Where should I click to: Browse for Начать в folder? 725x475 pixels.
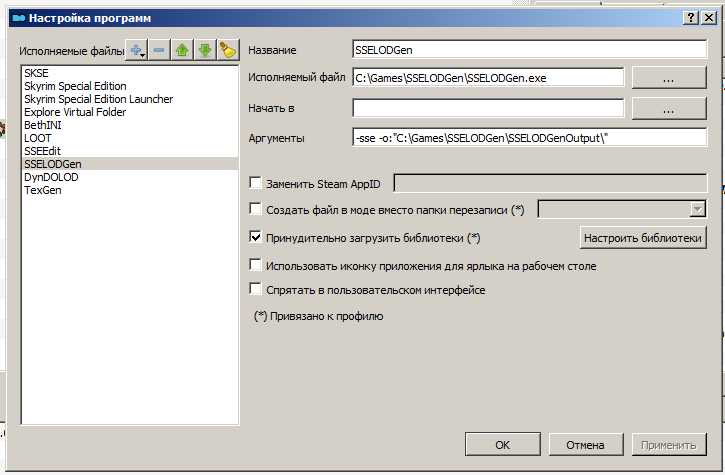tap(669, 109)
